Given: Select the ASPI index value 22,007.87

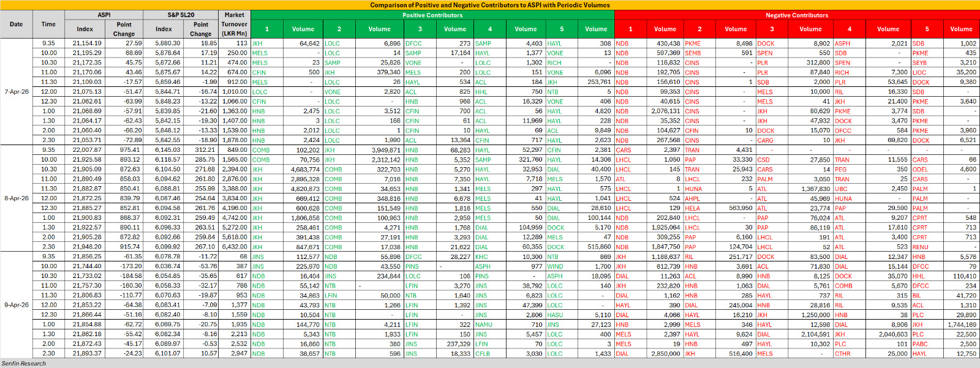Looking at the screenshot, I should 87,150.
